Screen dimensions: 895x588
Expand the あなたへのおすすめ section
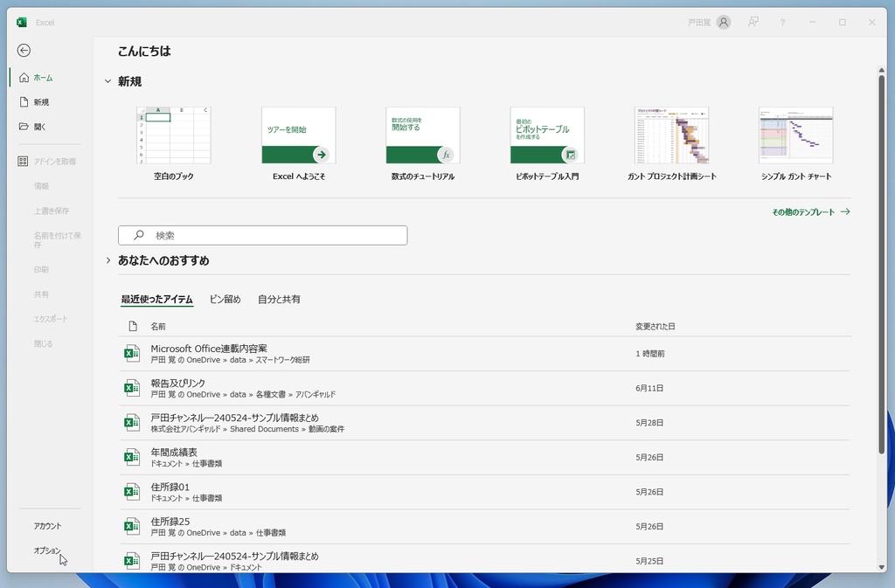point(108,260)
